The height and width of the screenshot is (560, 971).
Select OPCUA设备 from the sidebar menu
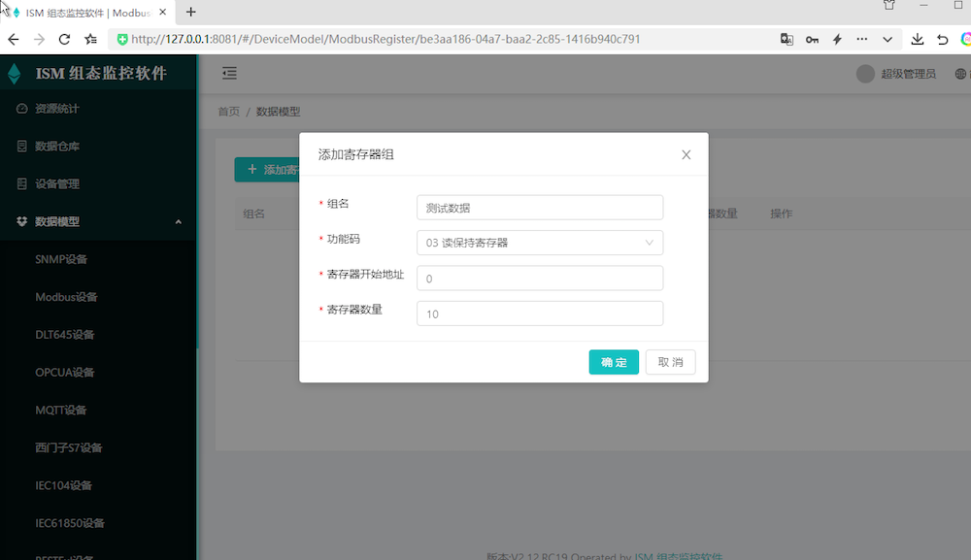(64, 373)
